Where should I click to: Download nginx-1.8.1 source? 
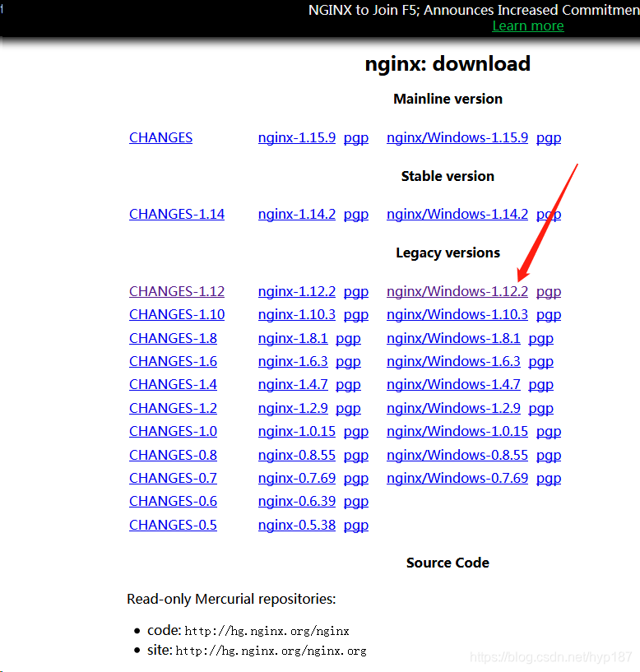(293, 338)
